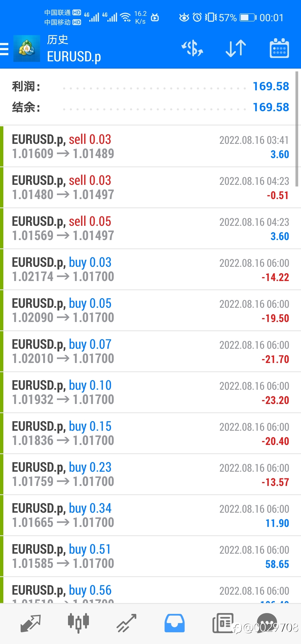The image size is (301, 644).
Task: Select the buy 0.03 trade at 1.02174
Action: tap(151, 270)
